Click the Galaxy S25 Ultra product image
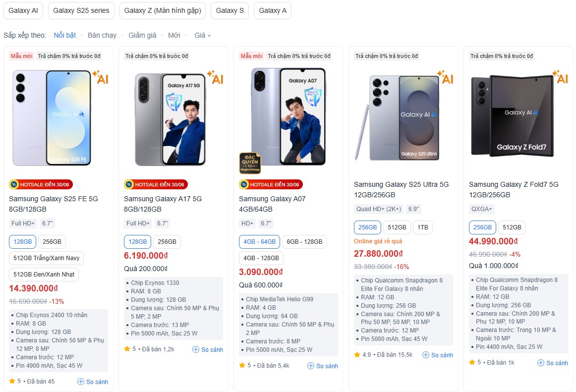 point(403,117)
